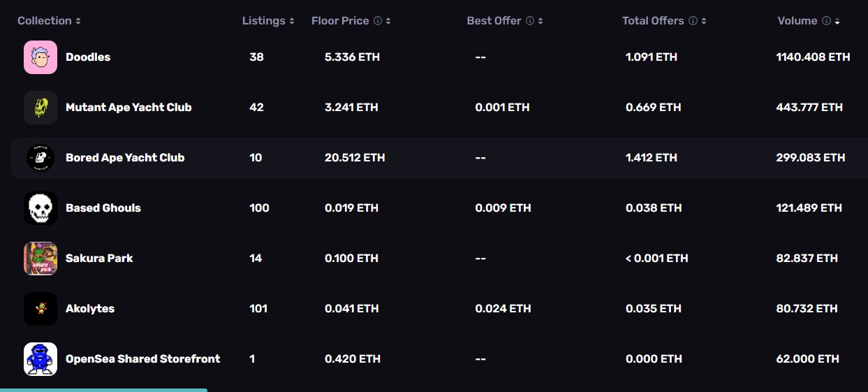Click the Volume info icon
The width and height of the screenshot is (868, 392).
pos(826,21)
